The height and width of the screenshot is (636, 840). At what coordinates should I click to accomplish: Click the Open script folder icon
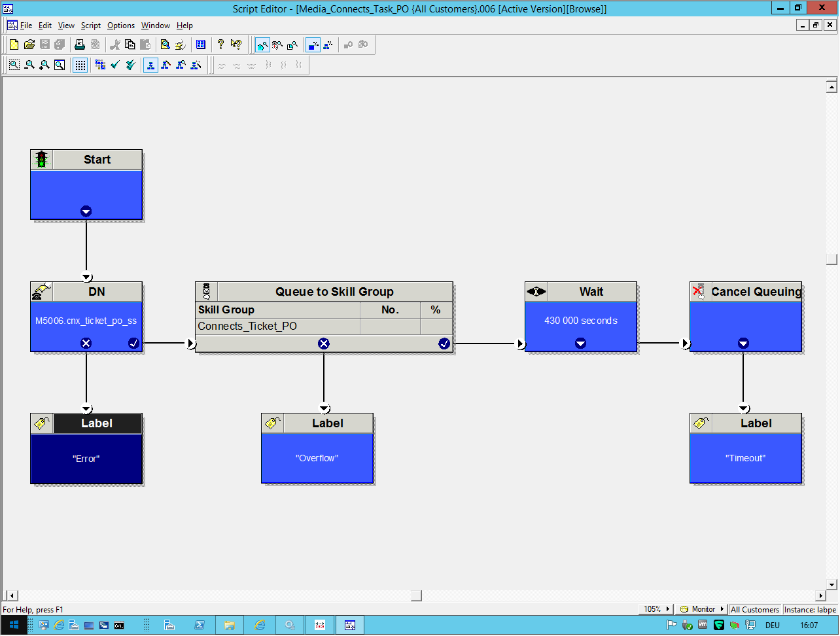pyautogui.click(x=29, y=44)
